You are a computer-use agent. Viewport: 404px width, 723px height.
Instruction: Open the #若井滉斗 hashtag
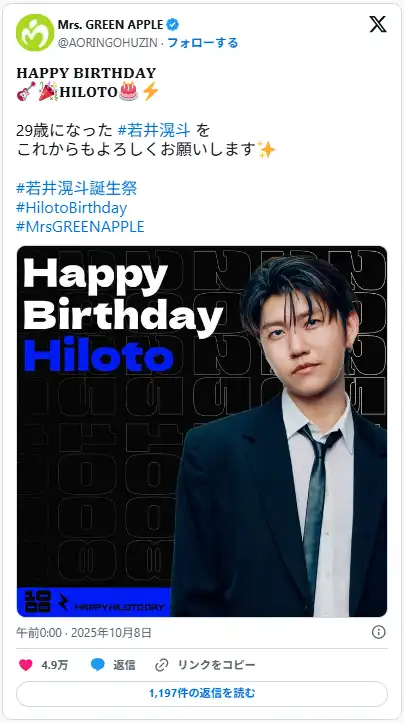154,130
